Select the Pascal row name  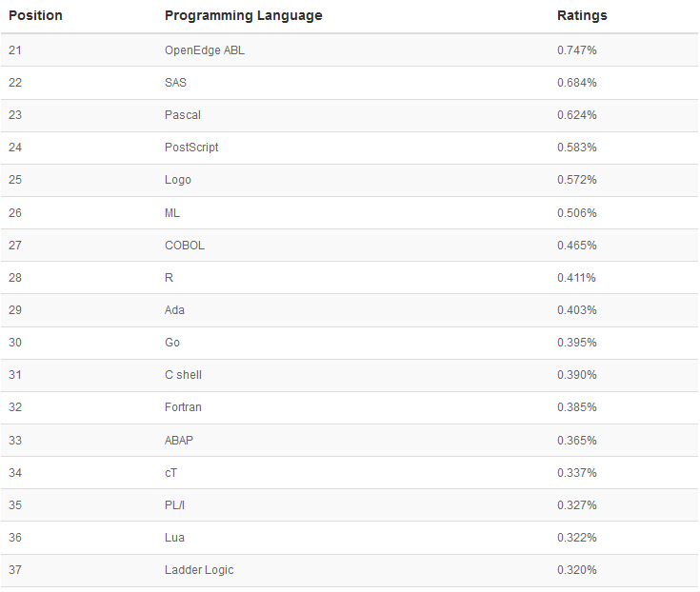(182, 115)
